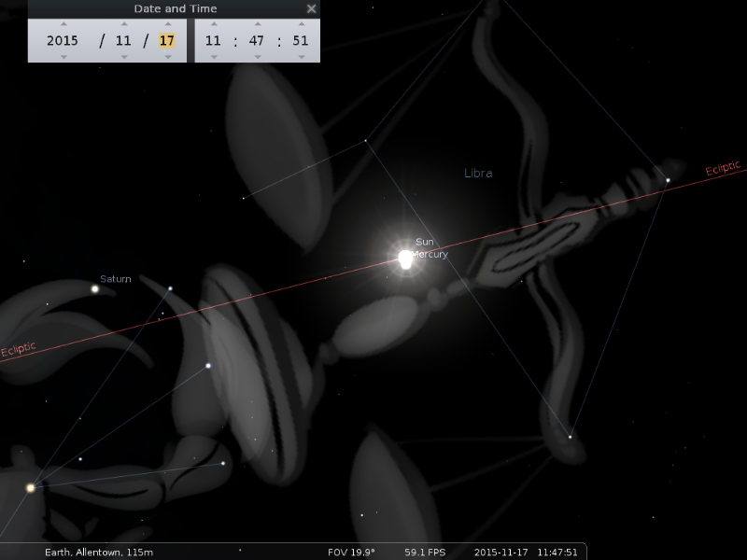The image size is (747, 560).
Task: Select the Sun in the sky view
Action: click(x=405, y=259)
